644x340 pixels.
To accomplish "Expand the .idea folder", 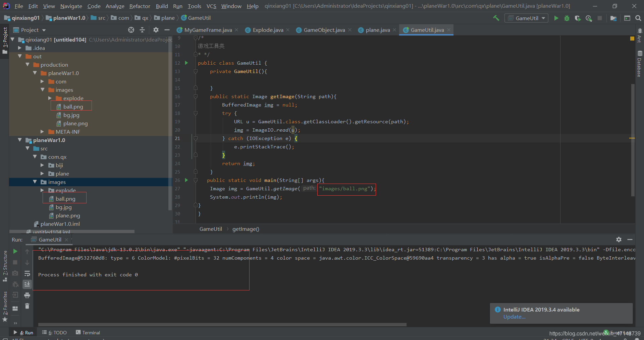I will tap(20, 48).
